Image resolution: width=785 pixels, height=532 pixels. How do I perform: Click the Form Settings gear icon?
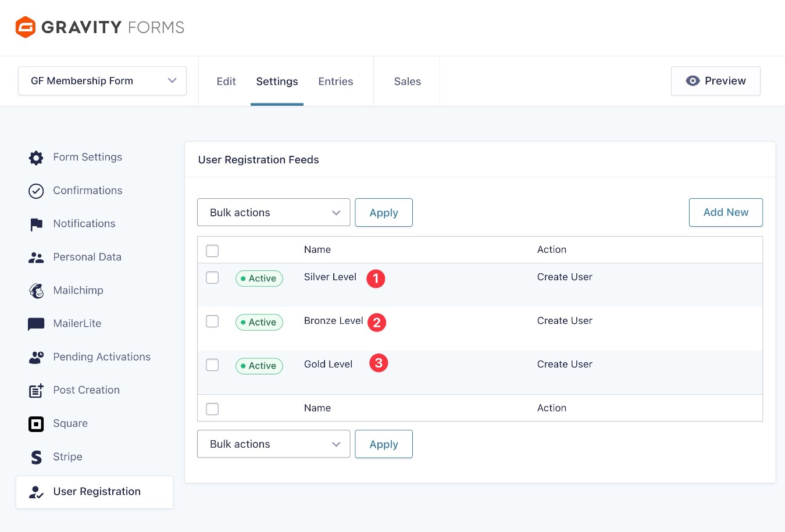tap(36, 157)
